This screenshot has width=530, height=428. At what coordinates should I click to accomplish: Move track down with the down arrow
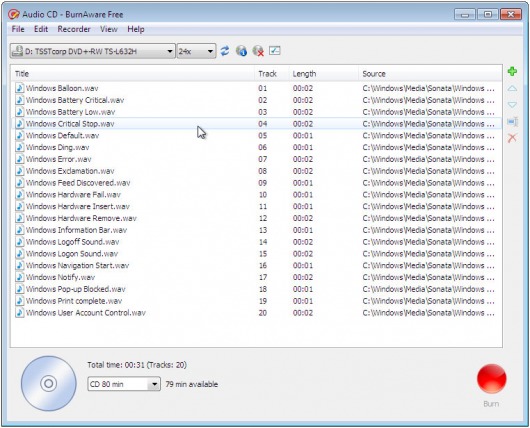(x=512, y=105)
